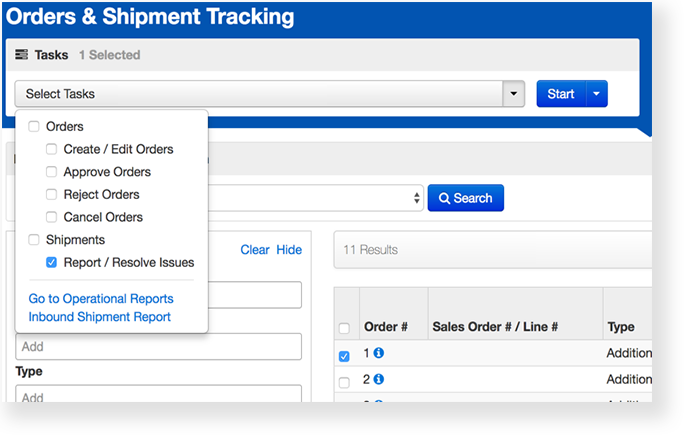The height and width of the screenshot is (438, 694).
Task: Enable the Create / Edit Orders checkbox
Action: pos(52,149)
